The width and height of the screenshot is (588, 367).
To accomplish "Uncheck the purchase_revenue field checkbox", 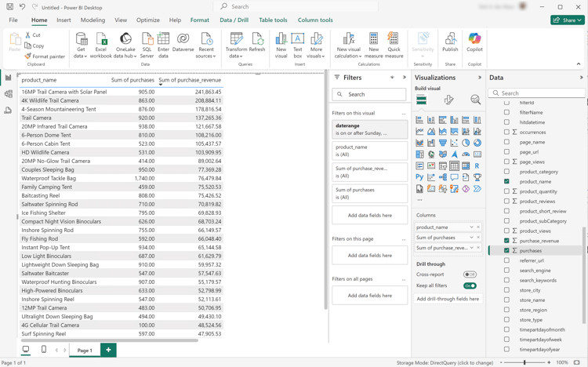I will tap(506, 241).
